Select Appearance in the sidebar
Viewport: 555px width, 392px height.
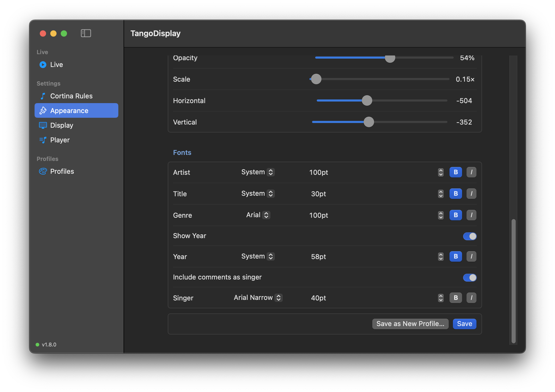[x=76, y=111]
